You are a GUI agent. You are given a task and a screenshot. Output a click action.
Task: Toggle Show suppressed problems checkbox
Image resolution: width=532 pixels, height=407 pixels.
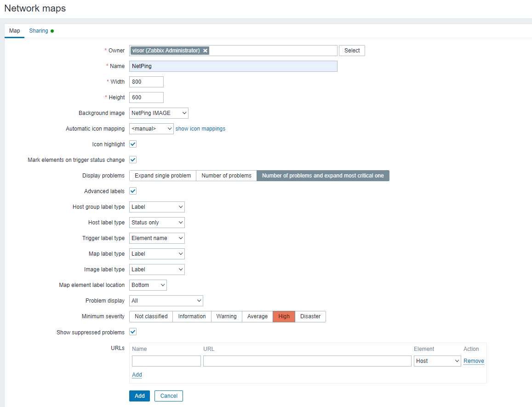click(133, 332)
